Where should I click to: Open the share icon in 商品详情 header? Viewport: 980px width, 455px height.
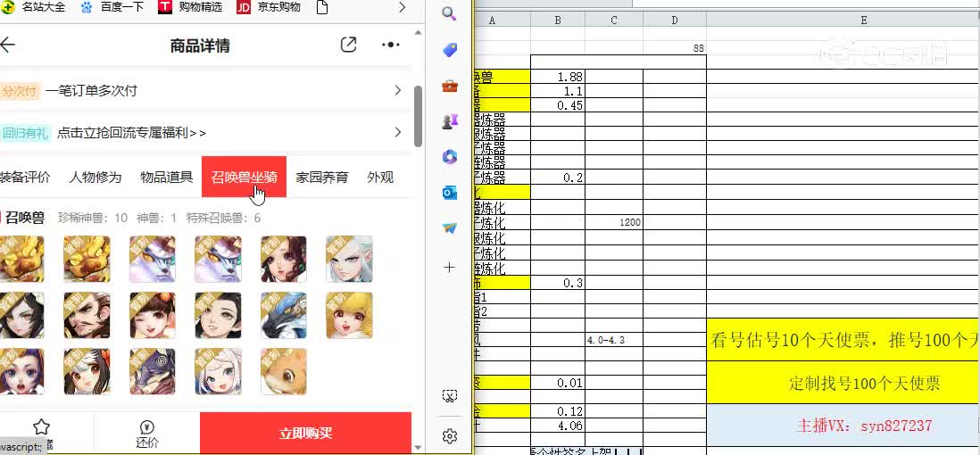click(x=348, y=45)
